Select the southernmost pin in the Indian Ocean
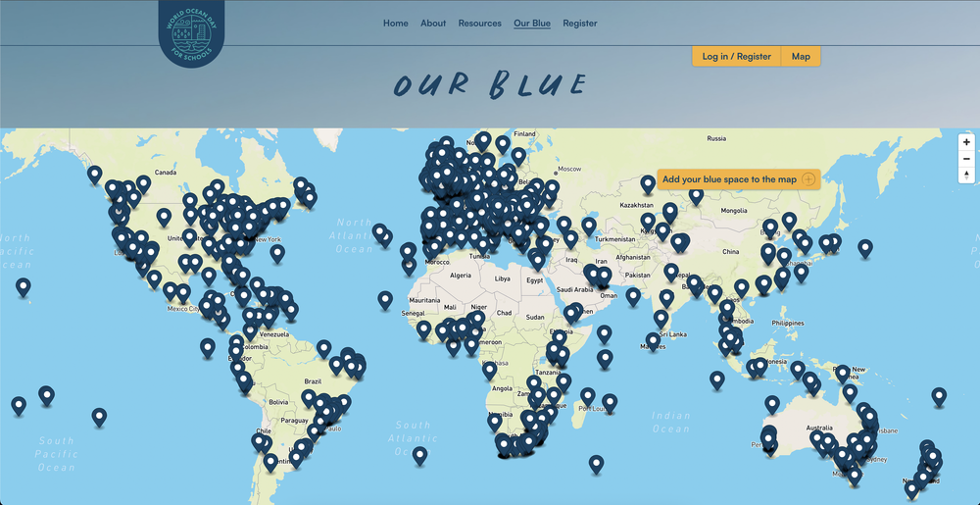 coord(596,464)
